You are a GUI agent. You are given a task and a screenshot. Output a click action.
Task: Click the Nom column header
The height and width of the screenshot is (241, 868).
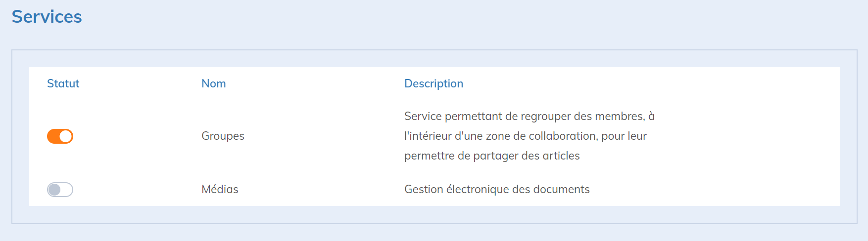coord(213,83)
